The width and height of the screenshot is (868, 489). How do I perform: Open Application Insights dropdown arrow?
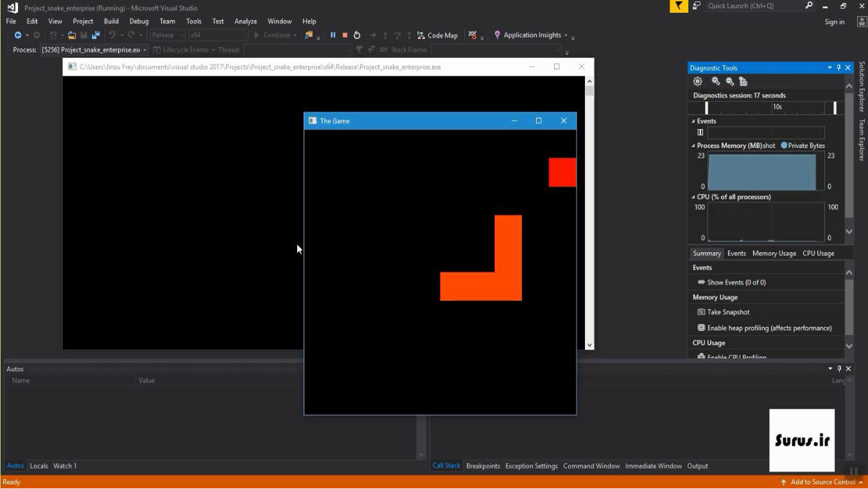pos(566,35)
